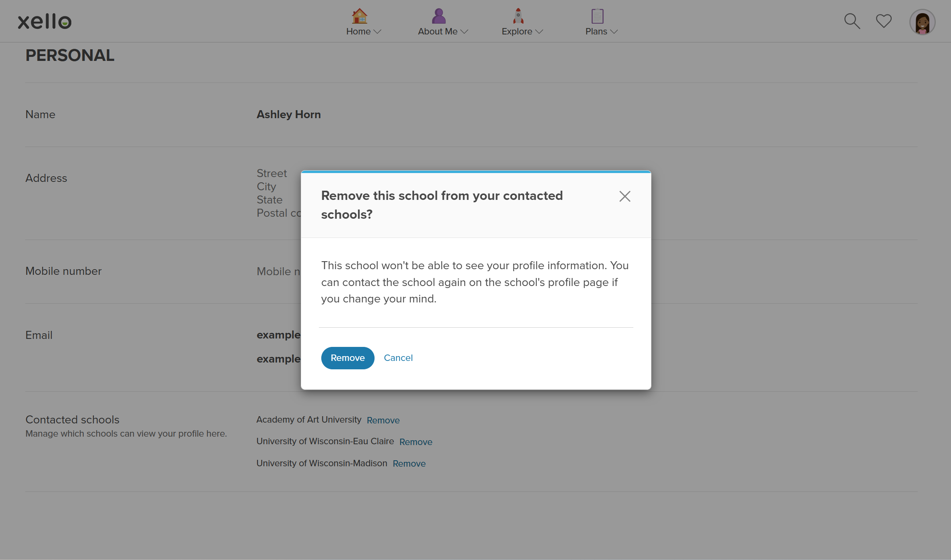Dismiss the dialog with the X
This screenshot has width=951, height=560.
point(625,196)
